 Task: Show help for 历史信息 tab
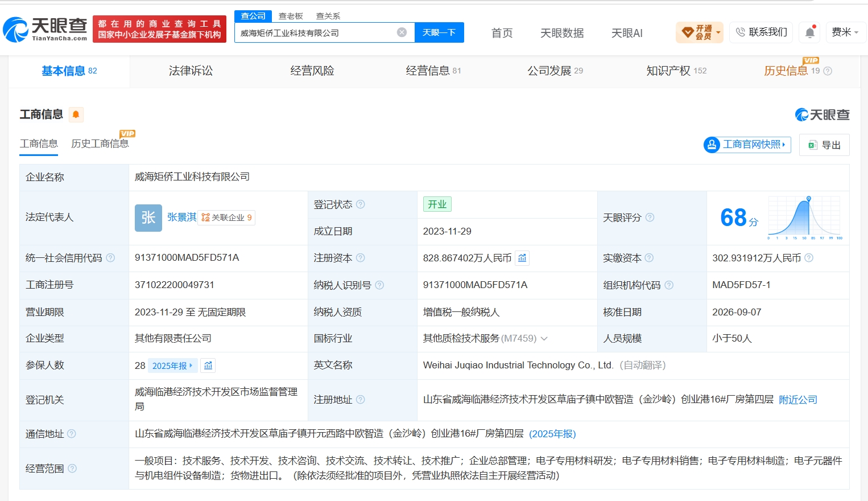click(x=828, y=71)
